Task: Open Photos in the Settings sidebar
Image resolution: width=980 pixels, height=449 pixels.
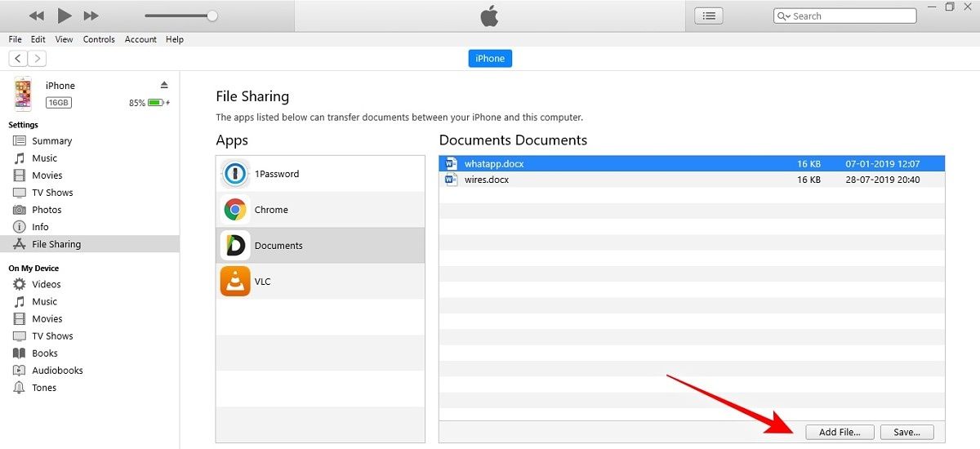Action: click(47, 210)
